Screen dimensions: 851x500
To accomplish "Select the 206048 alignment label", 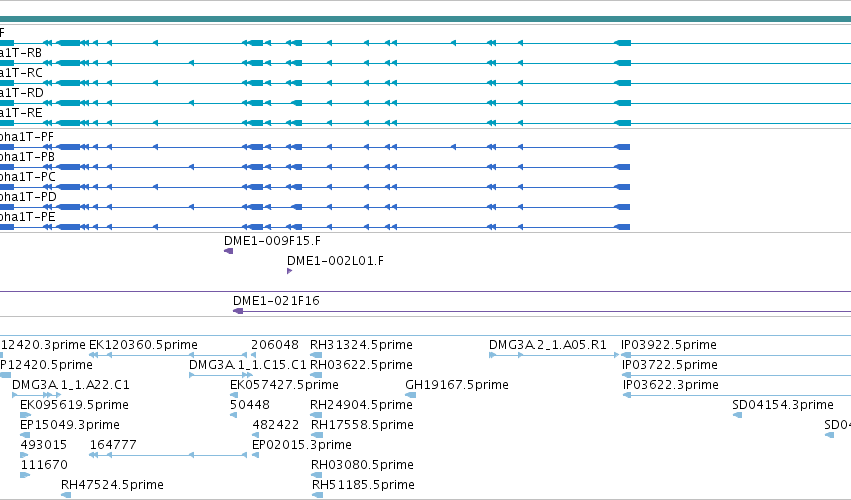I will coord(275,345).
